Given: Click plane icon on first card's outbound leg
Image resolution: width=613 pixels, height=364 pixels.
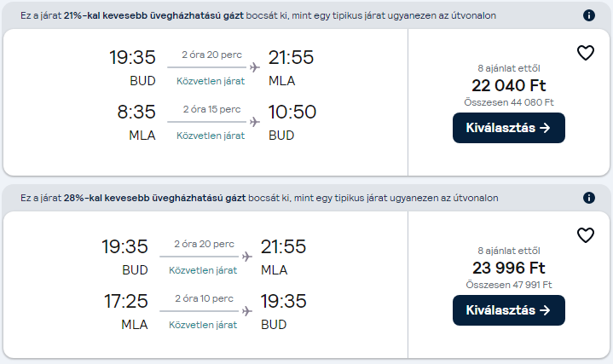Looking at the screenshot, I should [254, 67].
